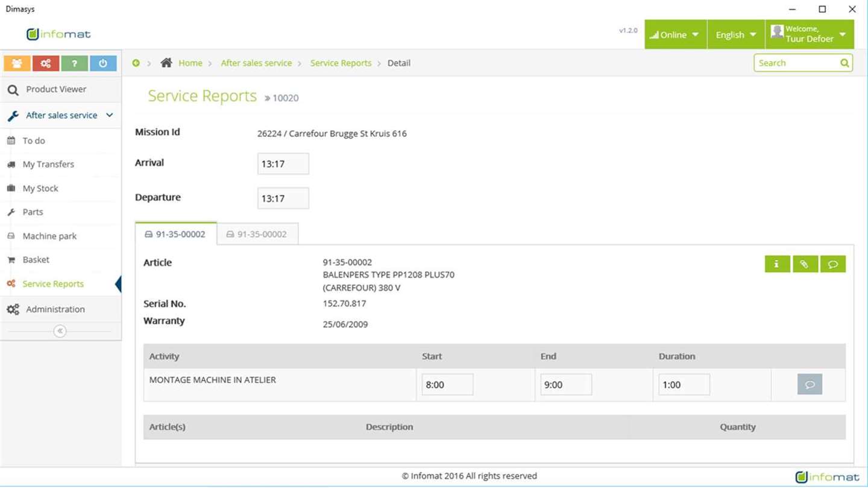
Task: Open the green question mark help button
Action: pos(75,63)
